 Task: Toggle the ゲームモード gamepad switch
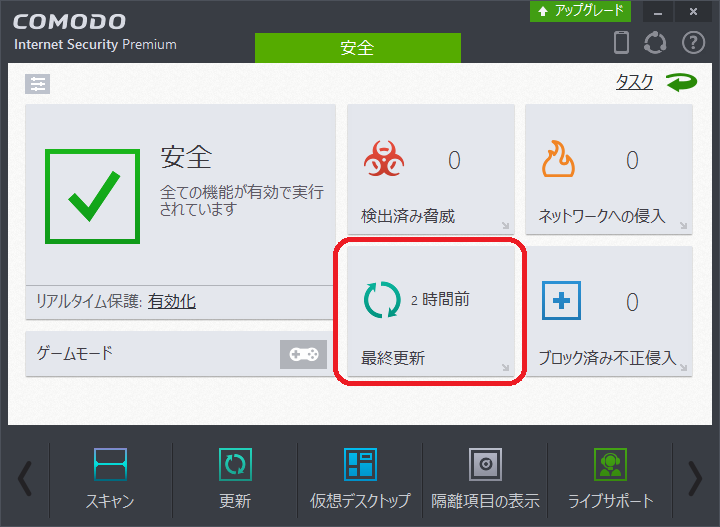click(304, 354)
